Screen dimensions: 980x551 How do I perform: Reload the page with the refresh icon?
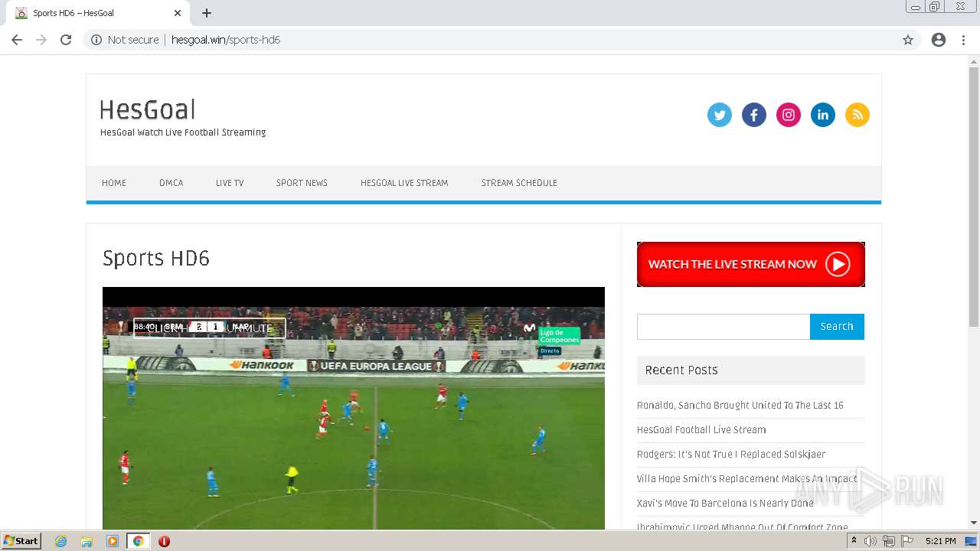[66, 40]
